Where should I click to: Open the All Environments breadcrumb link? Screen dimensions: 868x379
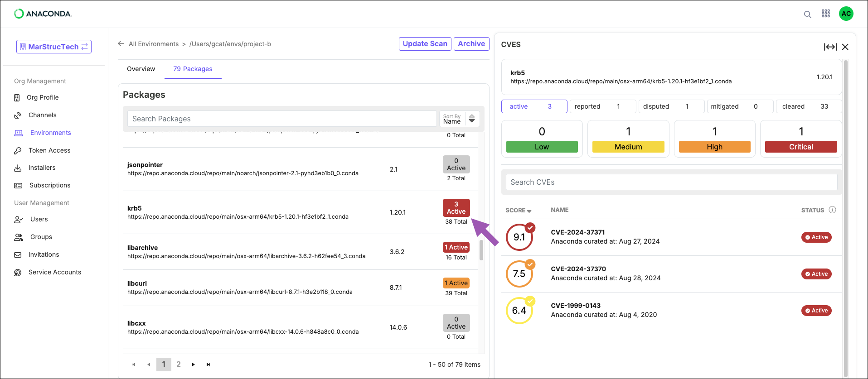154,44
